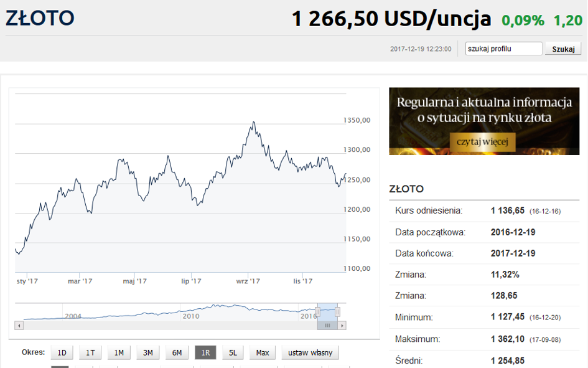Click the ZŁOTO heading in the statistics panel
The height and width of the screenshot is (368, 588).
click(406, 189)
